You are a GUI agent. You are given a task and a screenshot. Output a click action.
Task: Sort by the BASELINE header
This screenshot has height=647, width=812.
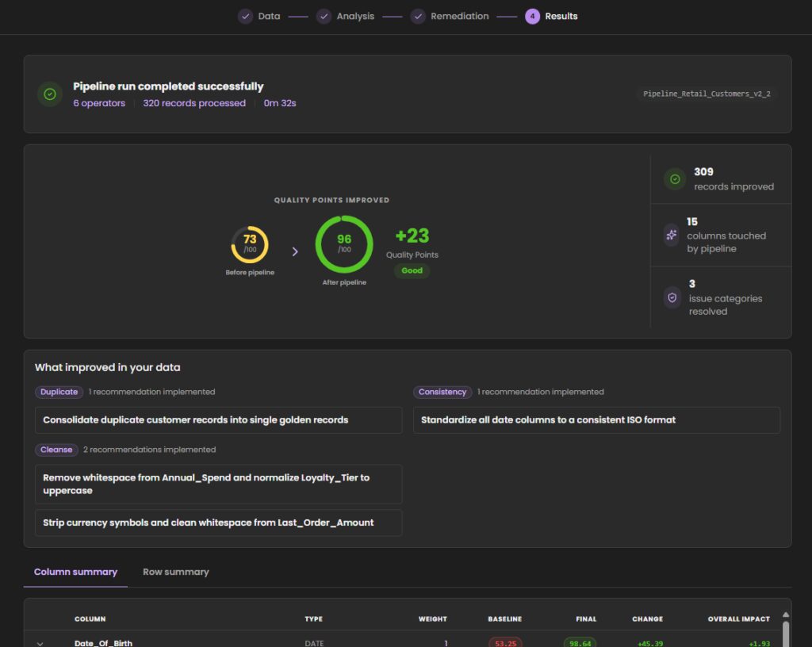(505, 618)
